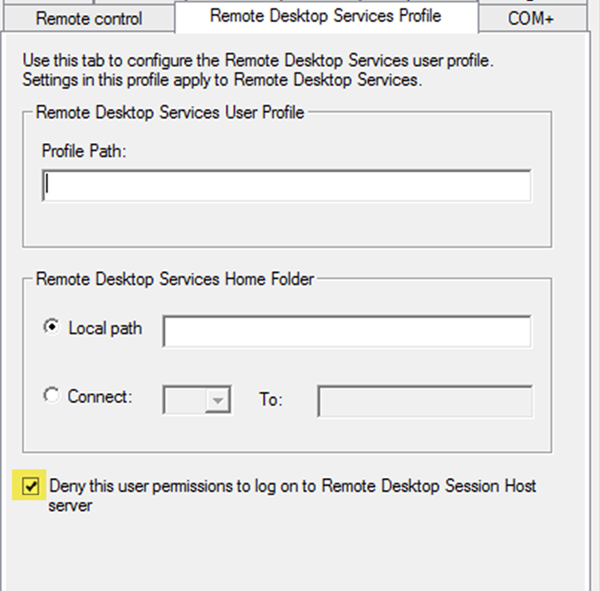This screenshot has width=600, height=591.
Task: Open the COM+ tab
Action: point(531,19)
